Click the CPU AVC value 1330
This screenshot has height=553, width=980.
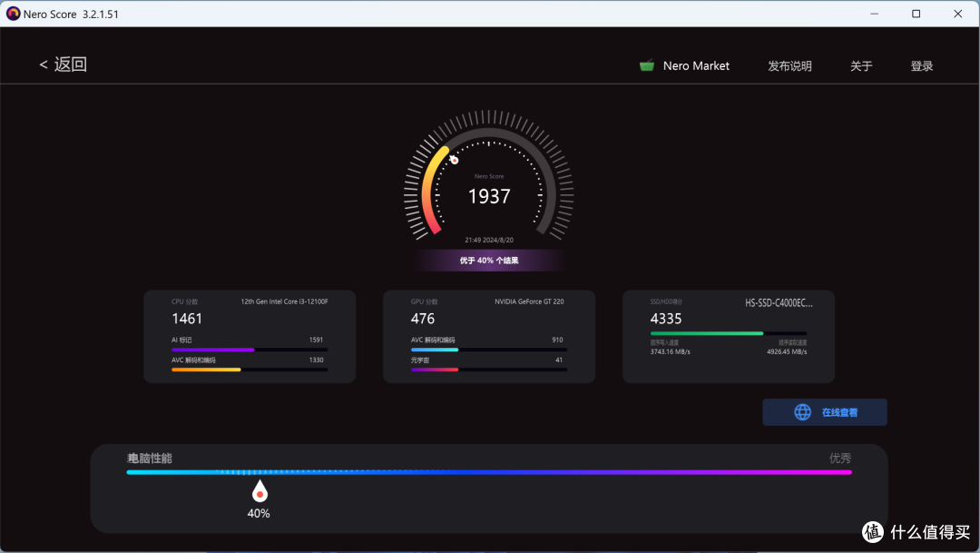coord(317,360)
